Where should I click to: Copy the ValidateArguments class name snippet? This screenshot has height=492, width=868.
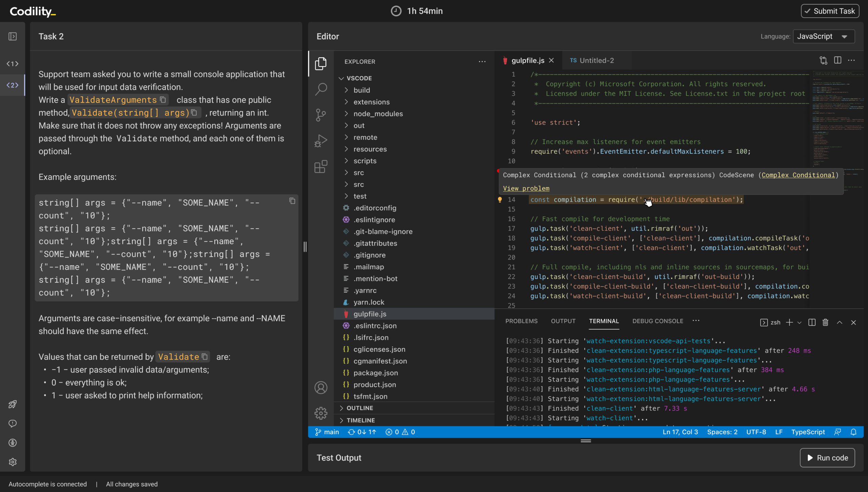(x=163, y=100)
